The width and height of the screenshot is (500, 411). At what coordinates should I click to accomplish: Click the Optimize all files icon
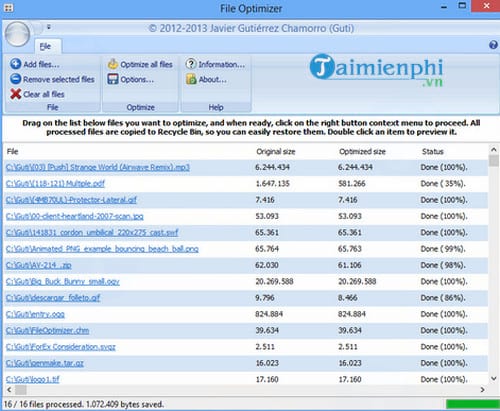(113, 64)
